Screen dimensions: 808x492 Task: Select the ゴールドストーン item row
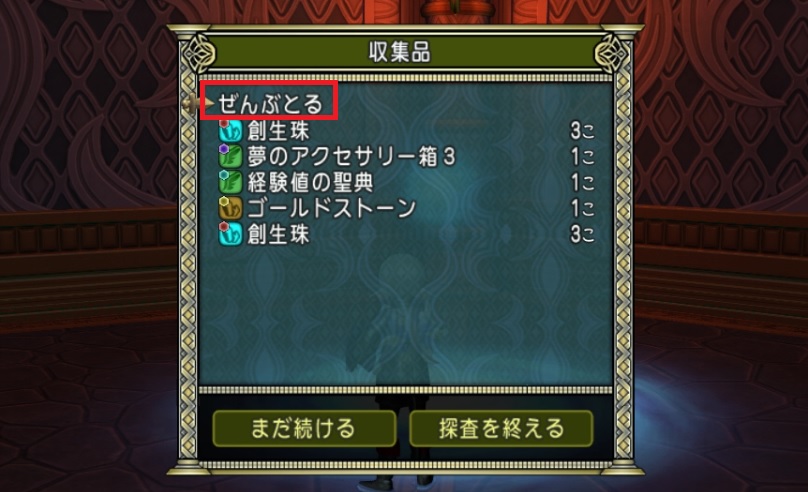coord(407,208)
